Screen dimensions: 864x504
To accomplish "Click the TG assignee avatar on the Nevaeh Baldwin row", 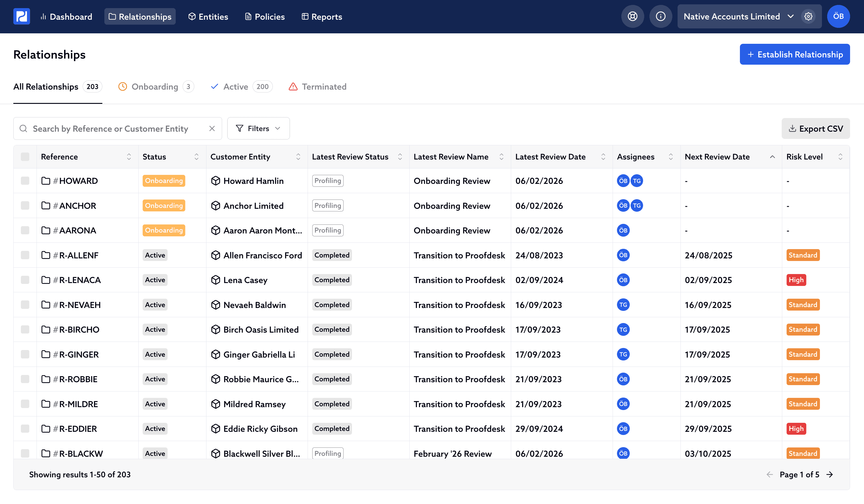I will pyautogui.click(x=624, y=304).
